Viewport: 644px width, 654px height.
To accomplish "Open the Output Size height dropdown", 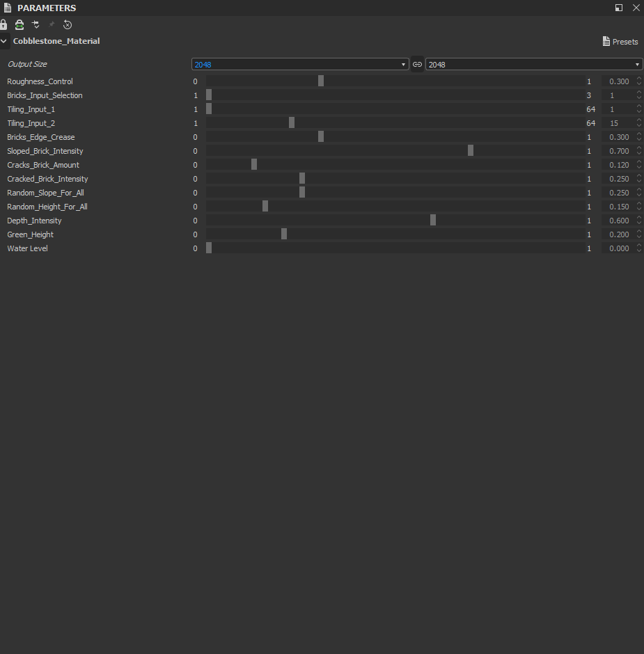I will 534,64.
